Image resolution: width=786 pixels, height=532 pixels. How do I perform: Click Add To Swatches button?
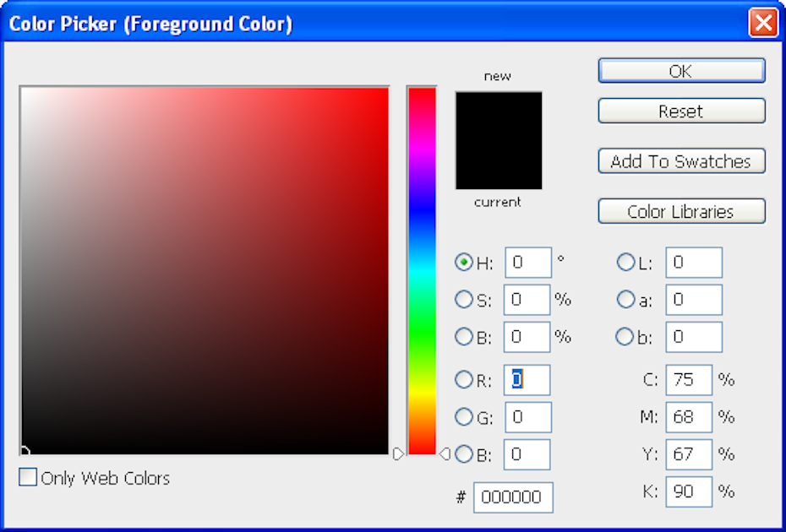point(681,161)
